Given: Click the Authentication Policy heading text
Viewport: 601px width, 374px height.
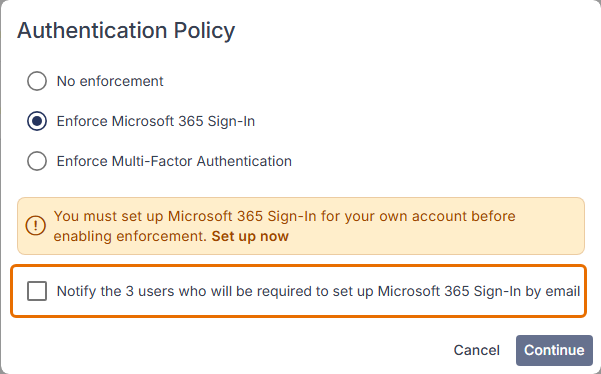Looking at the screenshot, I should click(126, 31).
